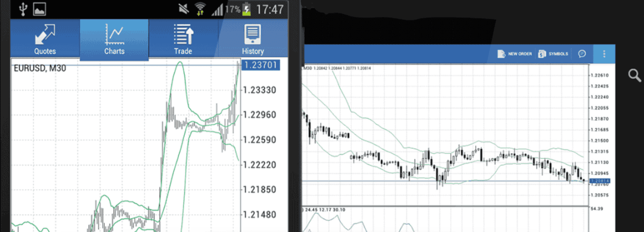
Task: Select the Charts tab on the phone
Action: [114, 39]
